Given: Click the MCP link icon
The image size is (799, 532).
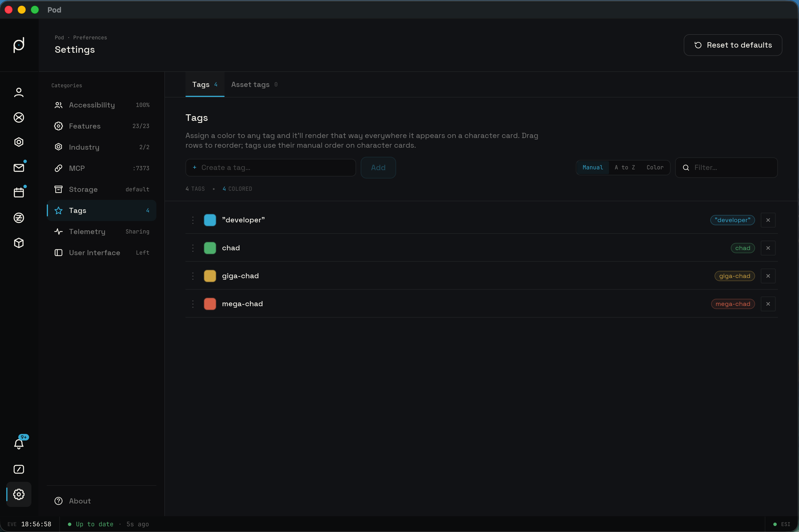Looking at the screenshot, I should click(58, 168).
